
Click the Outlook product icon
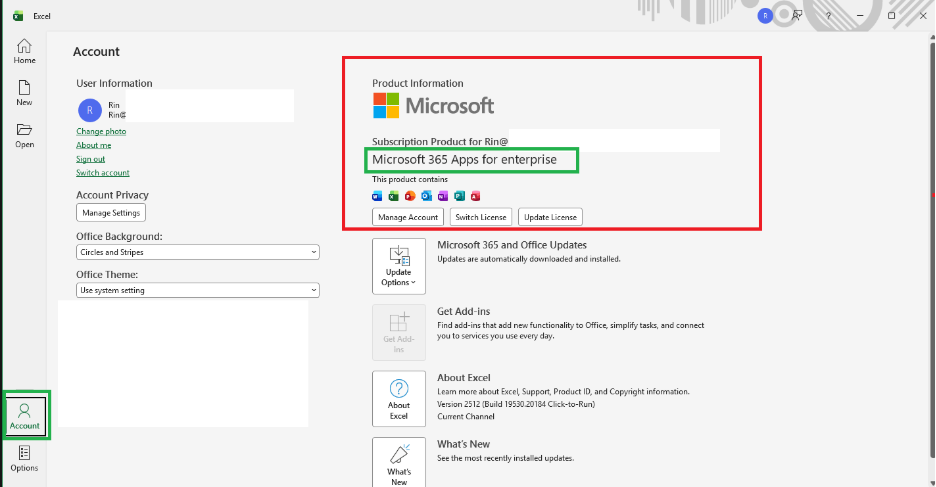point(426,196)
